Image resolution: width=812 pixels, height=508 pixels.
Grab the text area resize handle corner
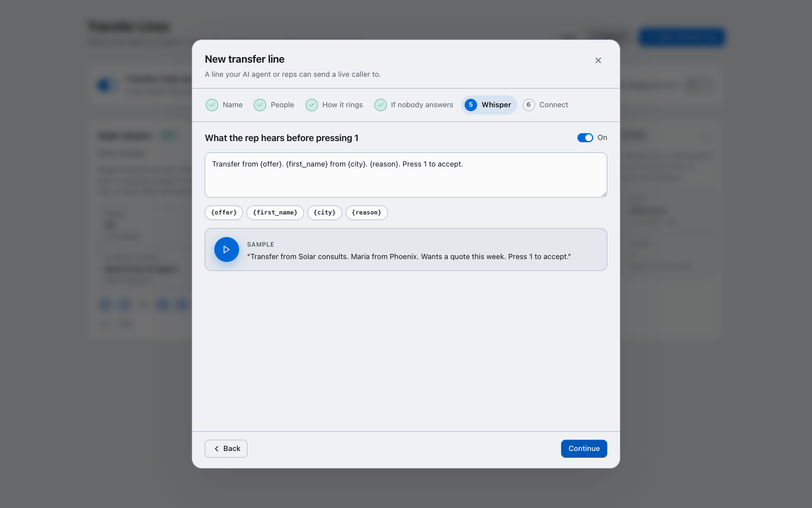click(x=604, y=194)
